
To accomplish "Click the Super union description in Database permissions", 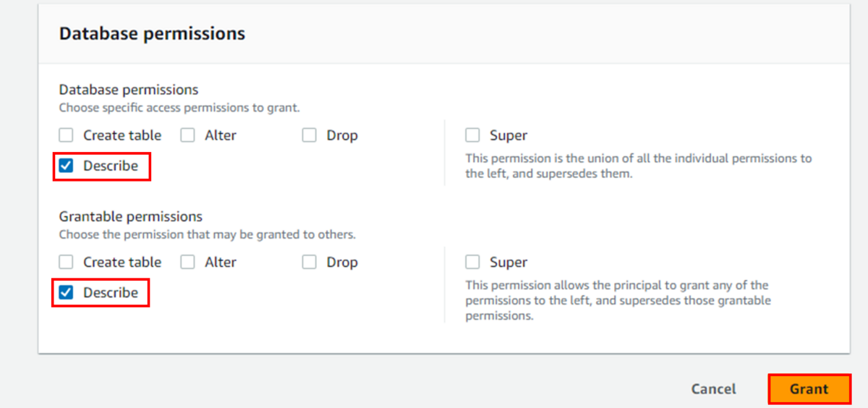I will [638, 166].
